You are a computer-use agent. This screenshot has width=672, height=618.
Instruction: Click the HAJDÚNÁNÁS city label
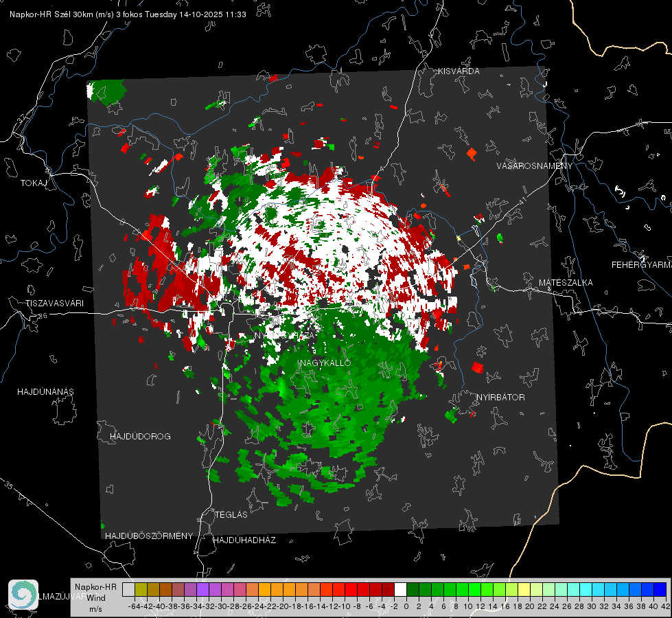pos(45,391)
